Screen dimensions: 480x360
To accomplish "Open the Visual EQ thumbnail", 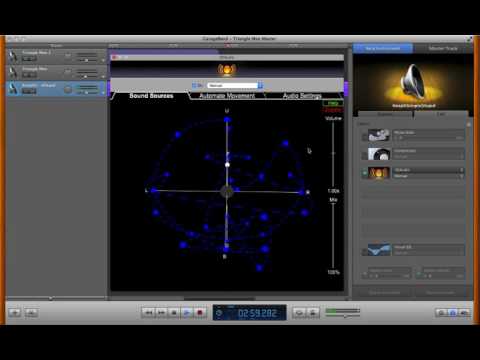I will [x=379, y=249].
